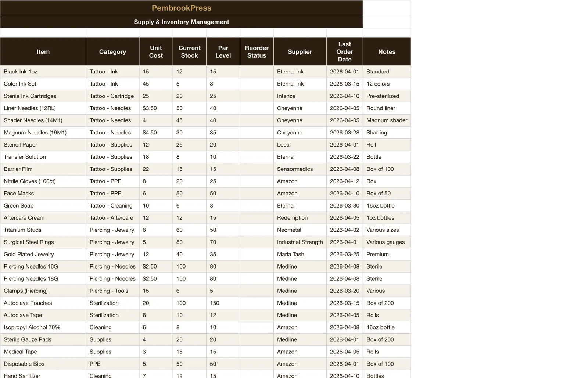Click the Nitrile Gloves order date 2026-04-12

tap(344, 181)
